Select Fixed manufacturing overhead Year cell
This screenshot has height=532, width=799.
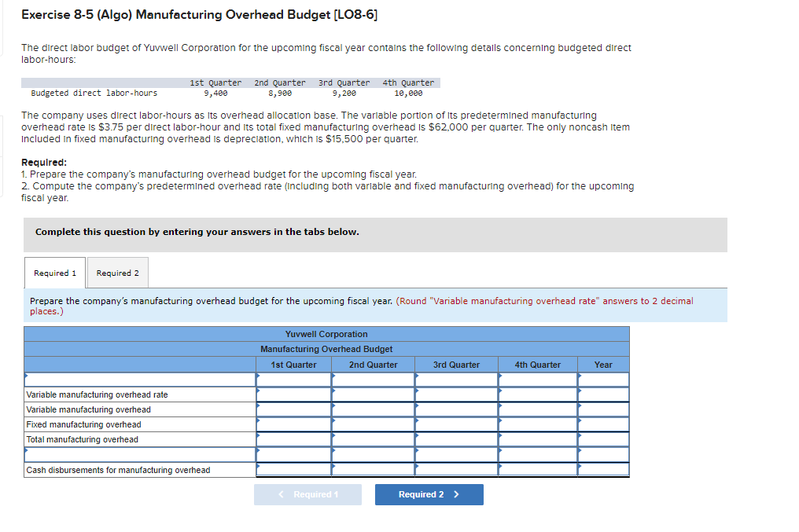[603, 424]
